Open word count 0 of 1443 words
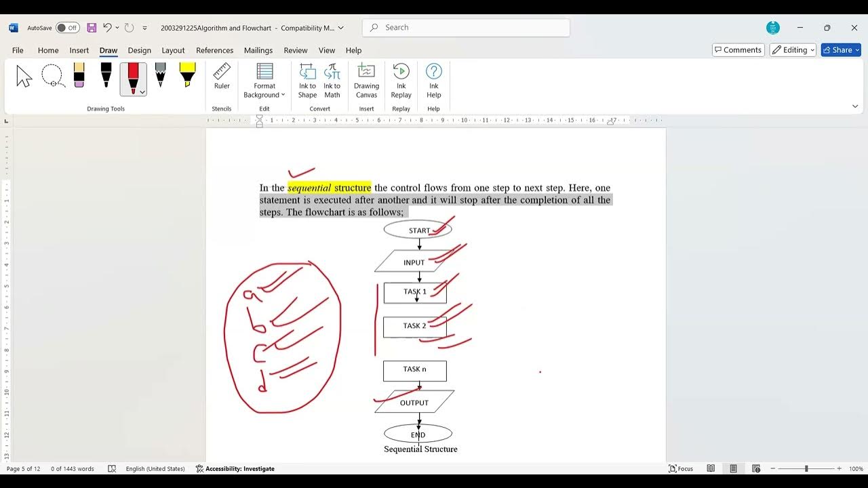The image size is (868, 488). click(73, 469)
